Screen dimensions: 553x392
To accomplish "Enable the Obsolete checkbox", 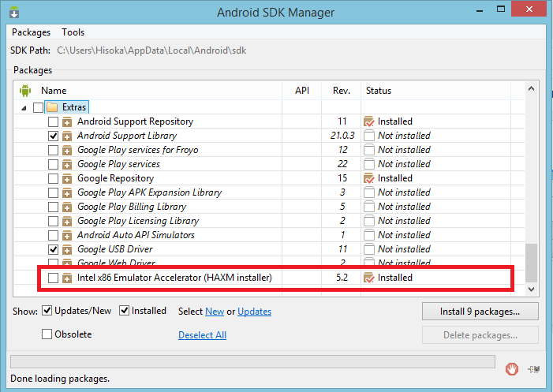I will pyautogui.click(x=47, y=334).
